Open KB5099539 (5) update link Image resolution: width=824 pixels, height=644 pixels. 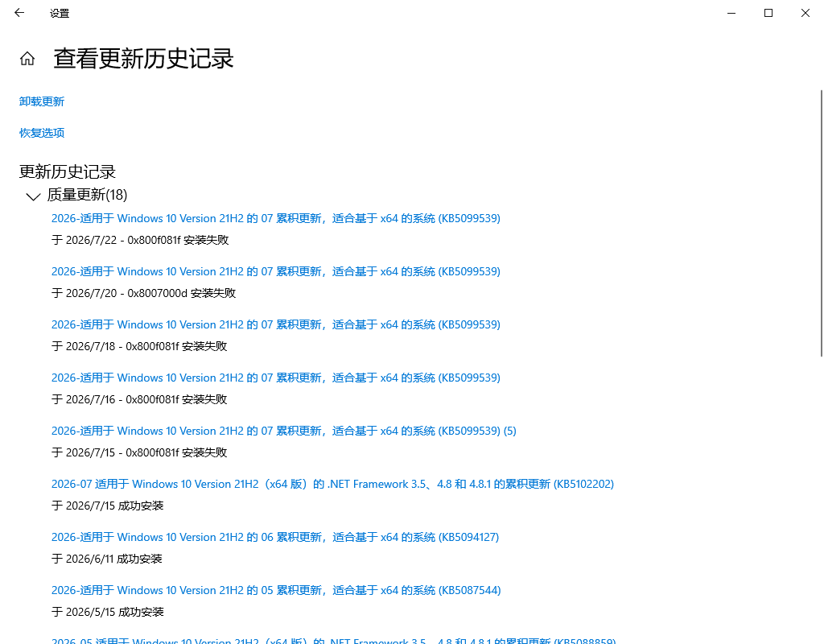(x=284, y=431)
